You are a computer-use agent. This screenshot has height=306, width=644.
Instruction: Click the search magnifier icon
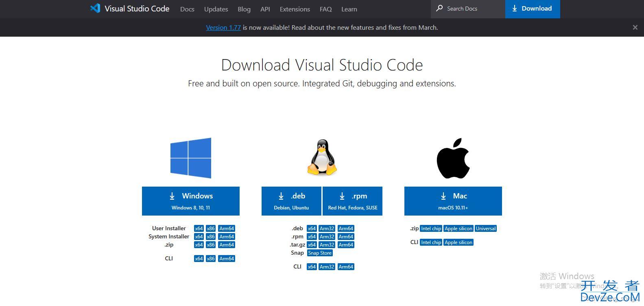click(439, 8)
